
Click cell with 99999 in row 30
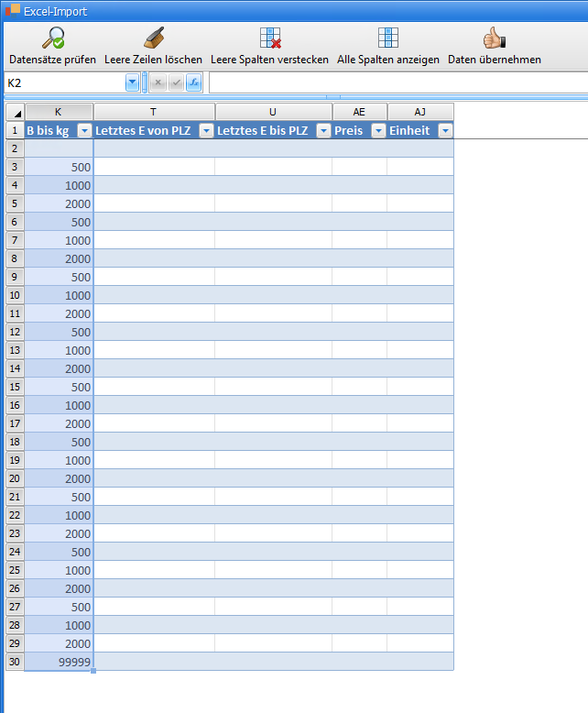pos(59,662)
